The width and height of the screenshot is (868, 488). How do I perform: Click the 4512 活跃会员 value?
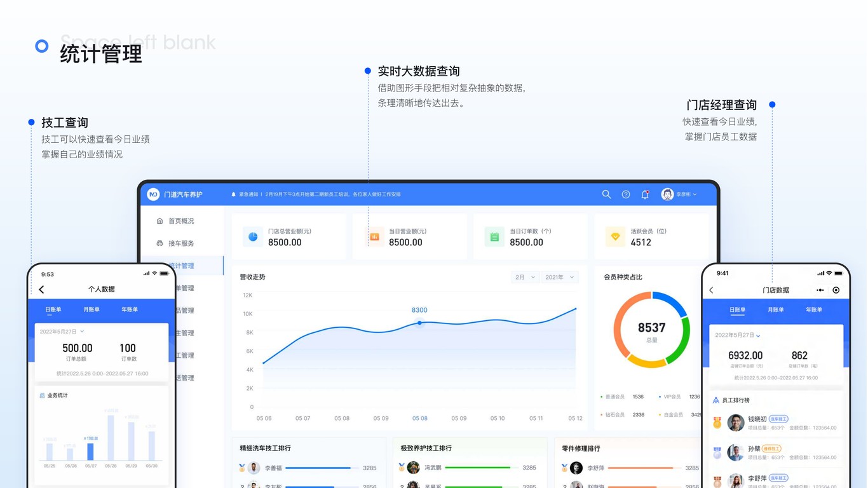tap(641, 243)
